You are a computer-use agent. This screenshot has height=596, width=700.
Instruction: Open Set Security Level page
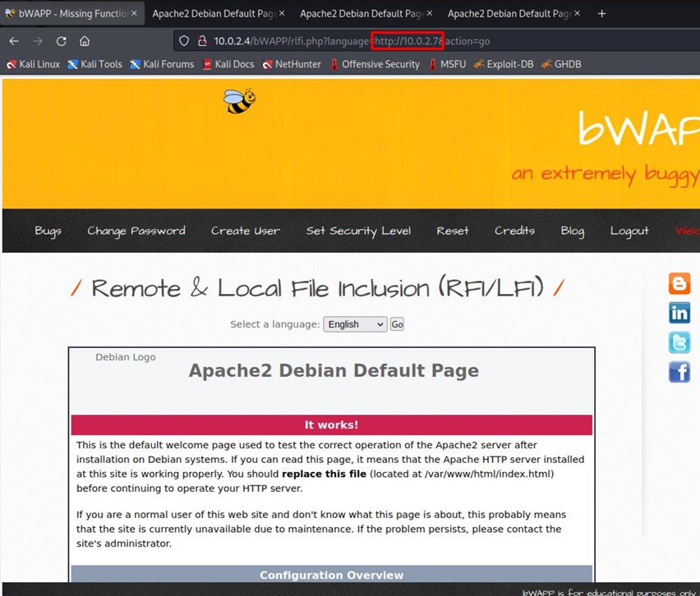pyautogui.click(x=358, y=231)
